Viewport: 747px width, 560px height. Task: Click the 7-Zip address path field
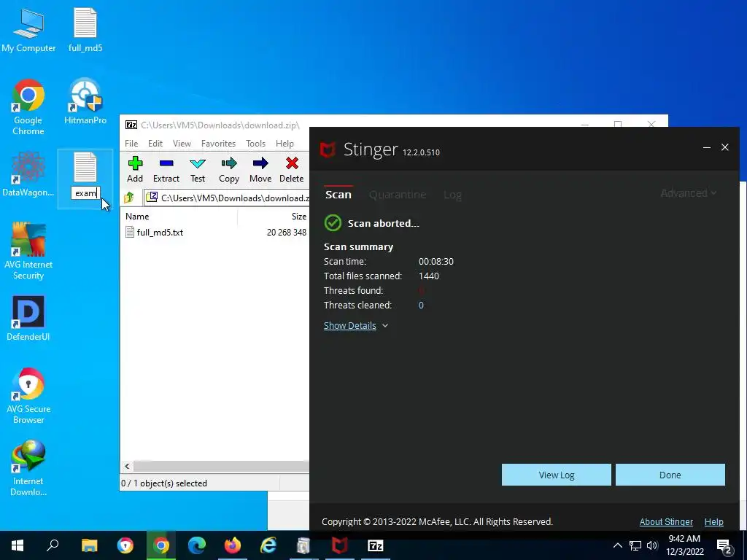(x=228, y=198)
